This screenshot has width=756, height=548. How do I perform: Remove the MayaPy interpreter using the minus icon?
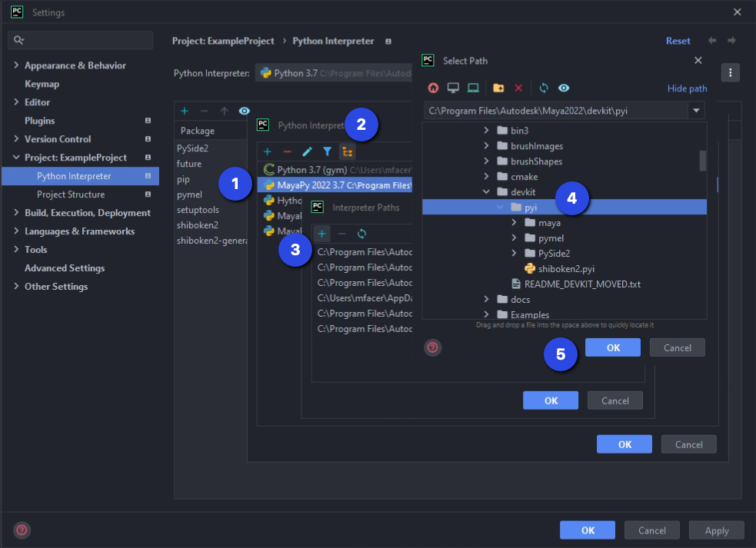288,151
